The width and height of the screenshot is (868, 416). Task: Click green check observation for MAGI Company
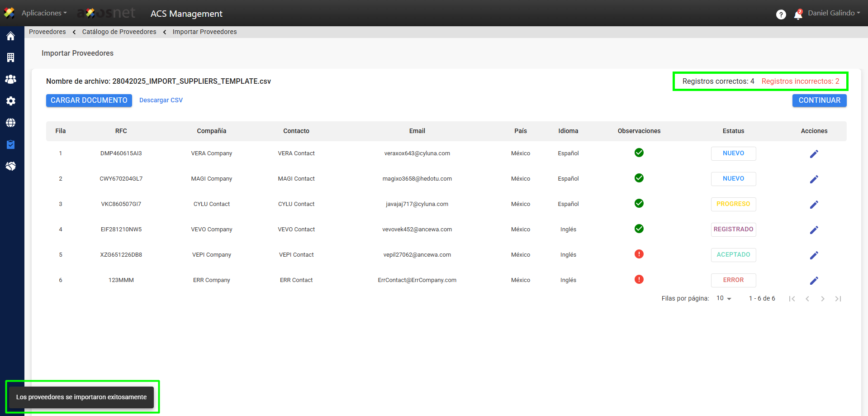click(639, 178)
